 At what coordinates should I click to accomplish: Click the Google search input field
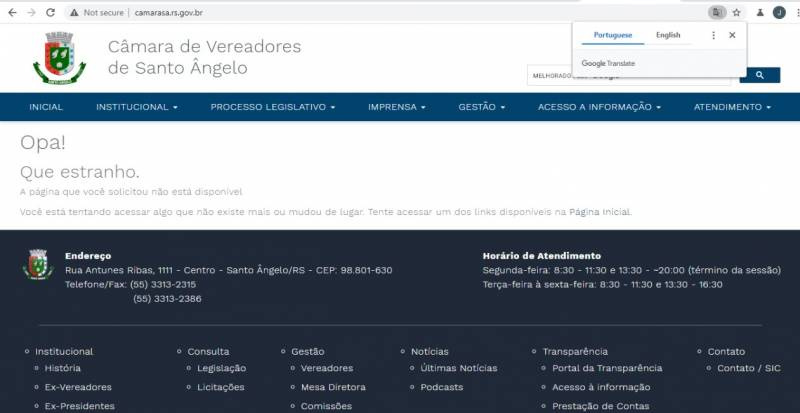pos(629,76)
